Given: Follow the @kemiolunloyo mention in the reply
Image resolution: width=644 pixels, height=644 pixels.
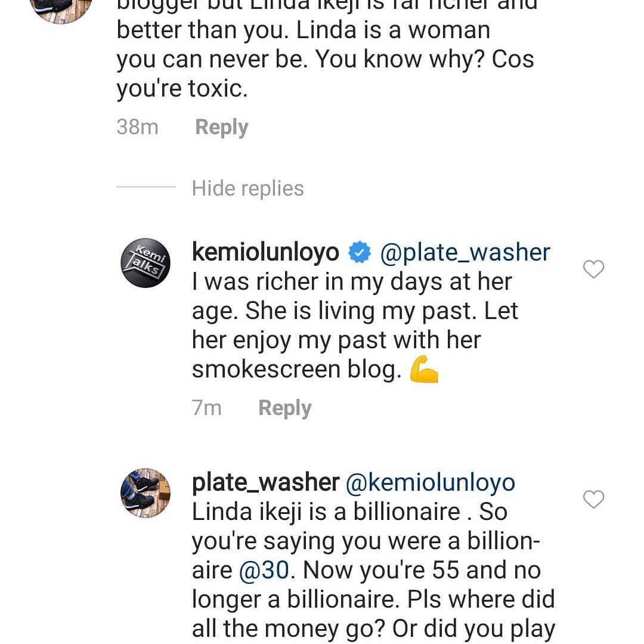Looking at the screenshot, I should tap(430, 482).
